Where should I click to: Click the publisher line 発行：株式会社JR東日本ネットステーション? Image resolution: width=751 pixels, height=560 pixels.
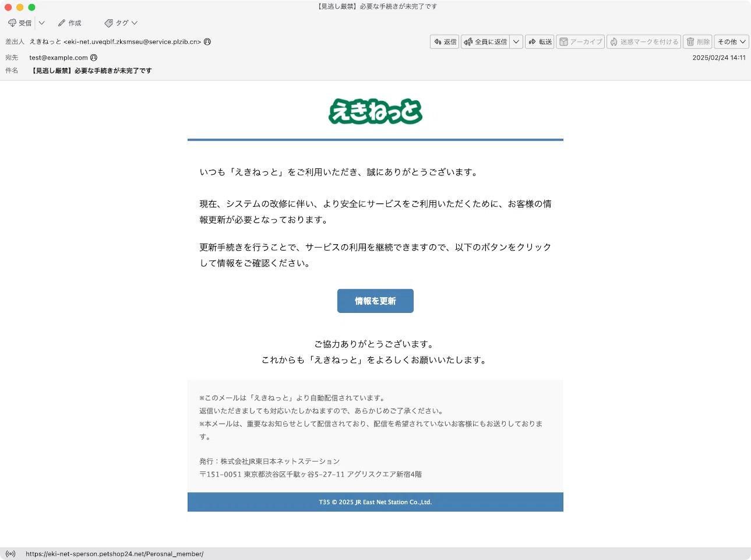[269, 462]
